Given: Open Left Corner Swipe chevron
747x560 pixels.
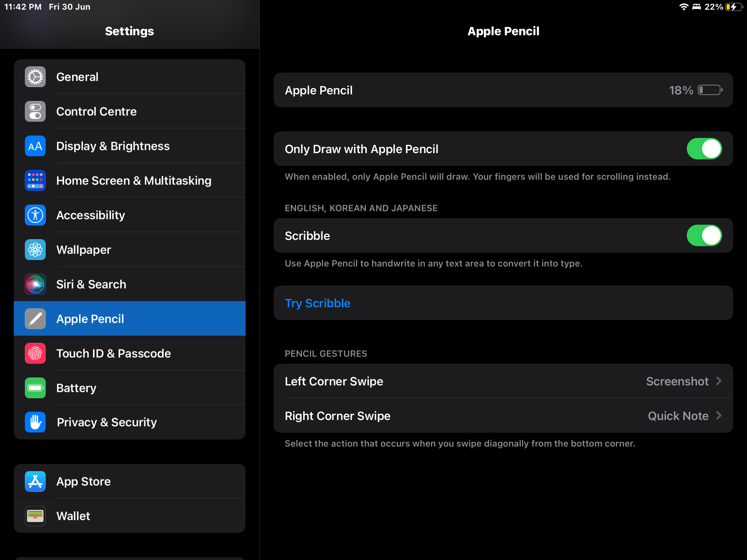Looking at the screenshot, I should (x=719, y=381).
